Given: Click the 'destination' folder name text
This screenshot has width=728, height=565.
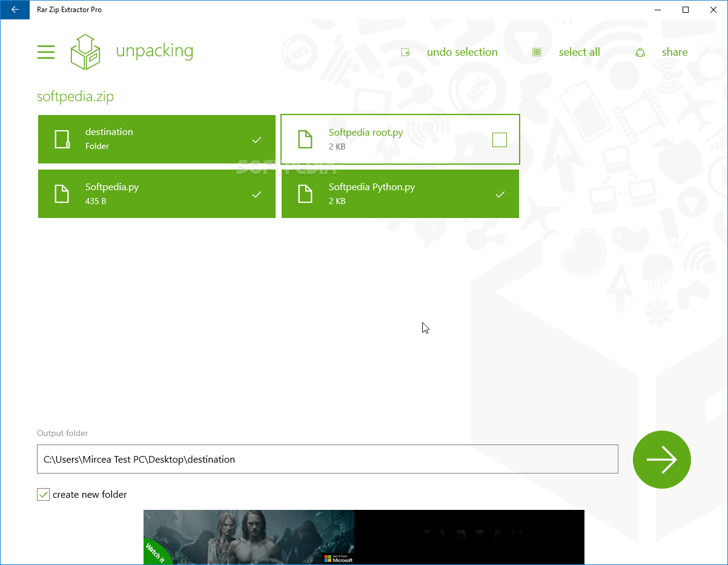Looking at the screenshot, I should tap(109, 132).
